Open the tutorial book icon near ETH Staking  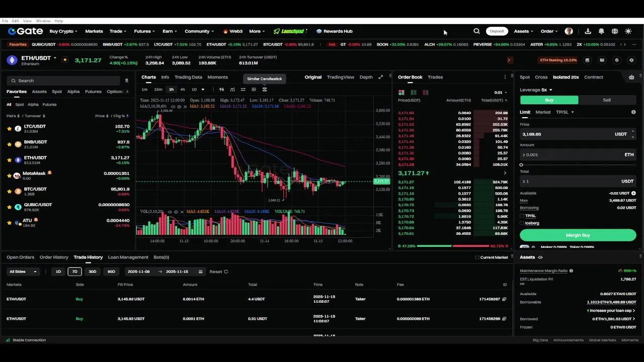pos(602,60)
